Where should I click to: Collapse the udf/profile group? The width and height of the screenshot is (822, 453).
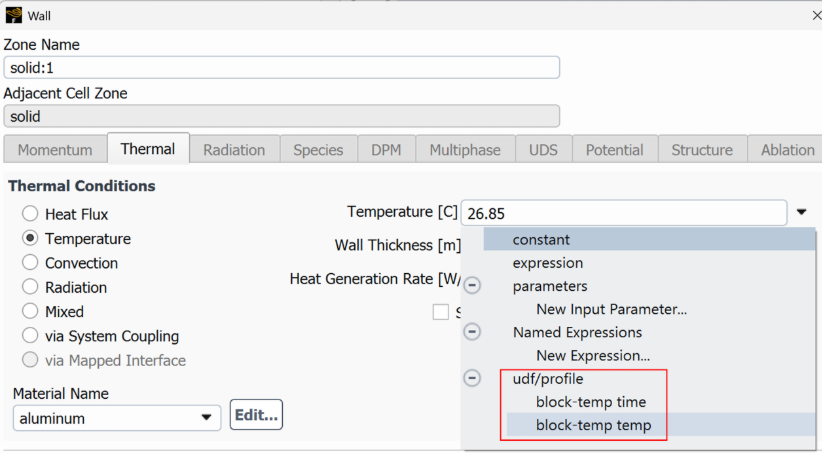[x=473, y=379]
